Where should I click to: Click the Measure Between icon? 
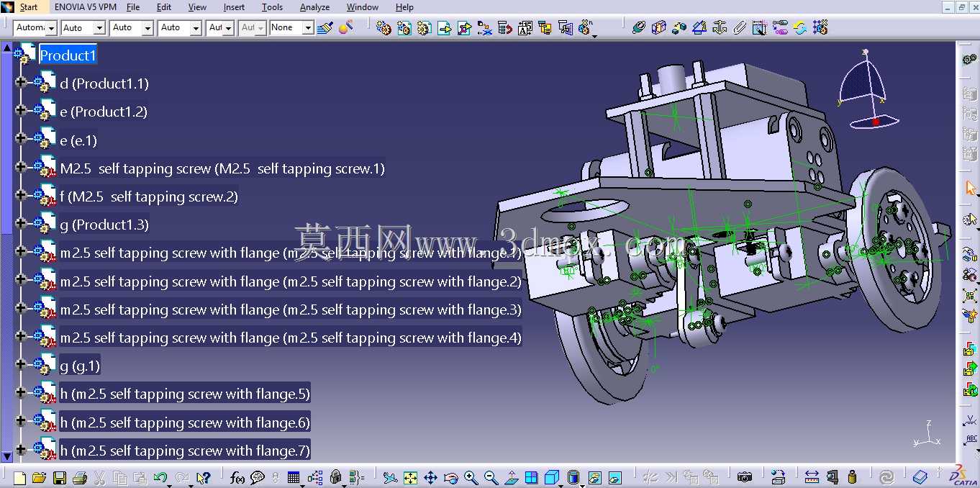coord(812,477)
